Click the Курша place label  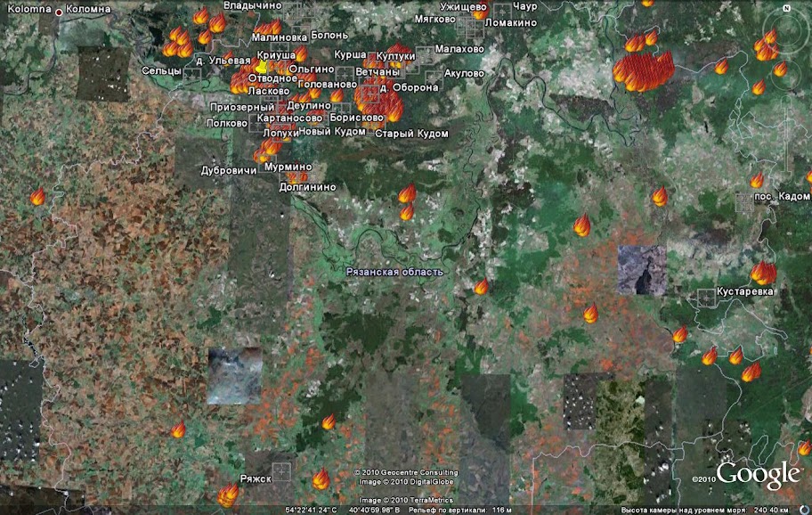(350, 54)
